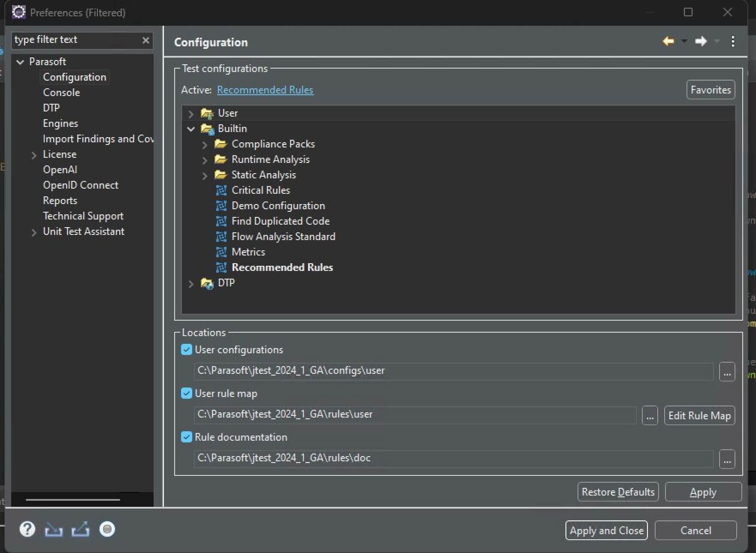The image size is (756, 553).
Task: Click the Runtime Analysis folder icon
Action: coord(221,159)
